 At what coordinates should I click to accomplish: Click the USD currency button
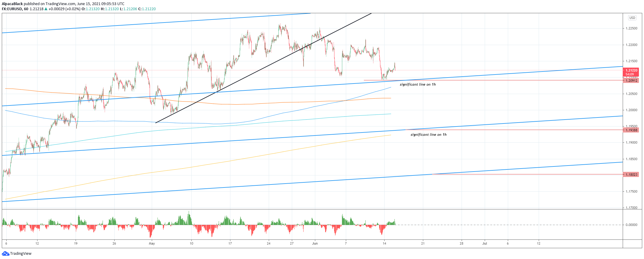pos(632,18)
